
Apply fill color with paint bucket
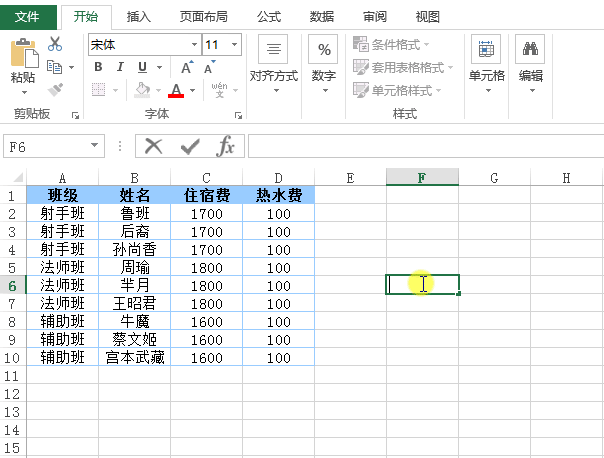(142, 90)
